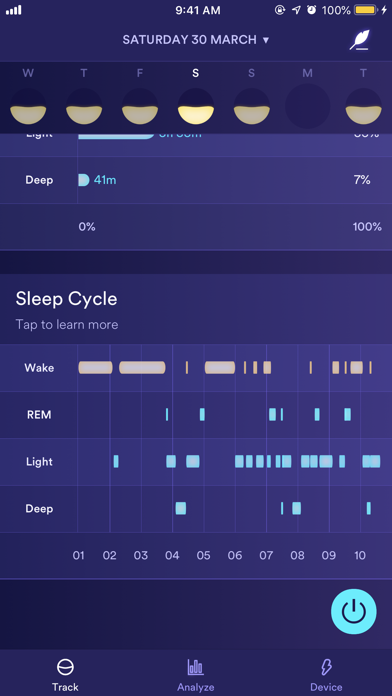Screen dimensions: 392x696
Task: Tap the REM row label
Action: 39,415
